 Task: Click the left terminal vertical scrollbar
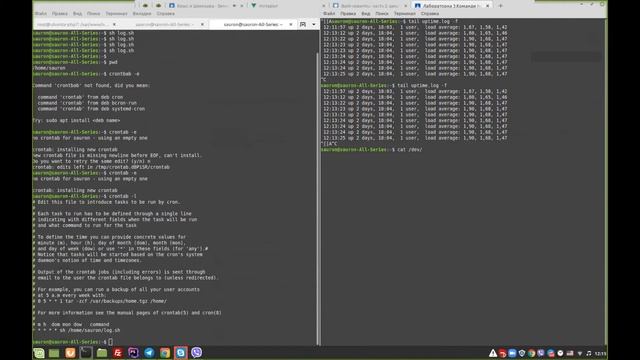[318, 199]
